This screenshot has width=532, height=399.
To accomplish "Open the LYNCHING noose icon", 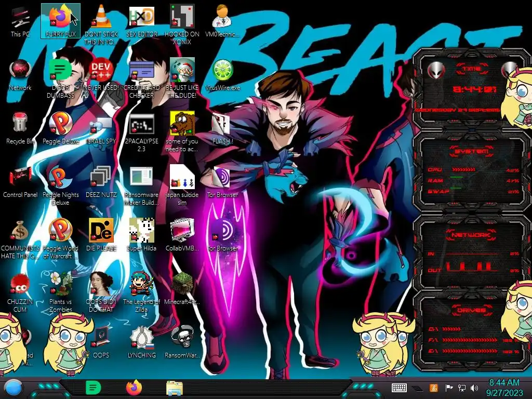I will [142, 343].
